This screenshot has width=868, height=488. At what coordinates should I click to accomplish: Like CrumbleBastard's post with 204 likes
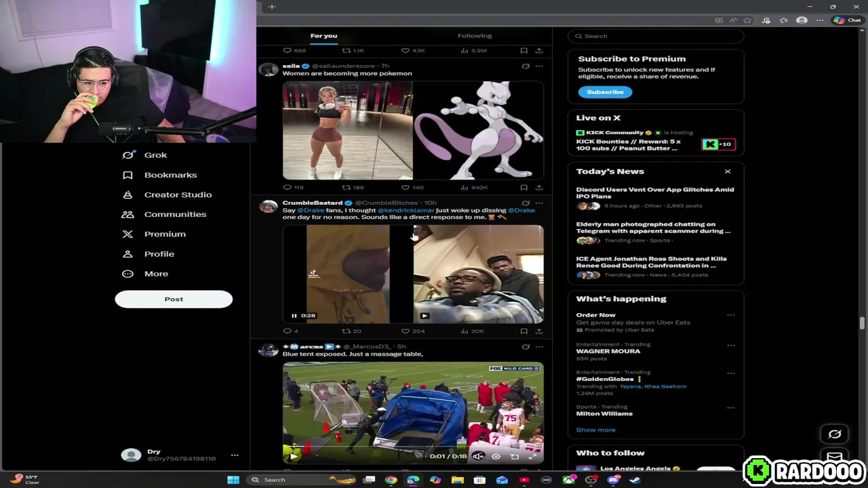[412, 331]
